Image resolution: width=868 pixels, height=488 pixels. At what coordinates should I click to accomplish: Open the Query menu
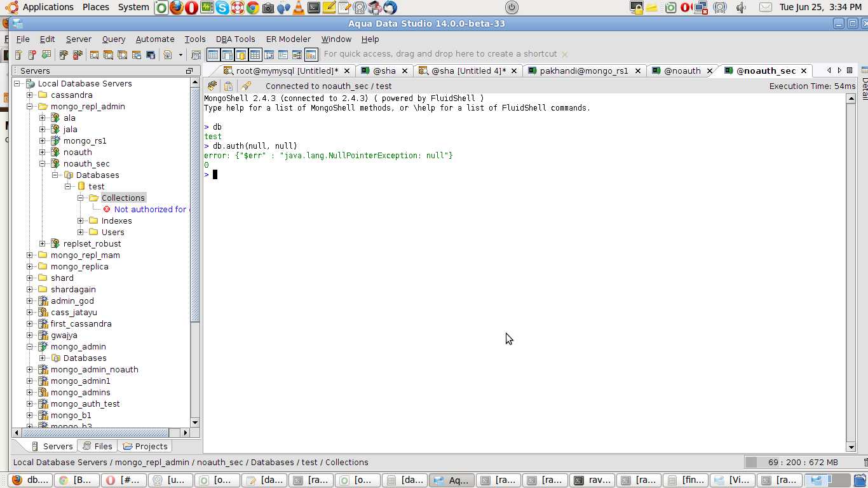click(x=114, y=39)
